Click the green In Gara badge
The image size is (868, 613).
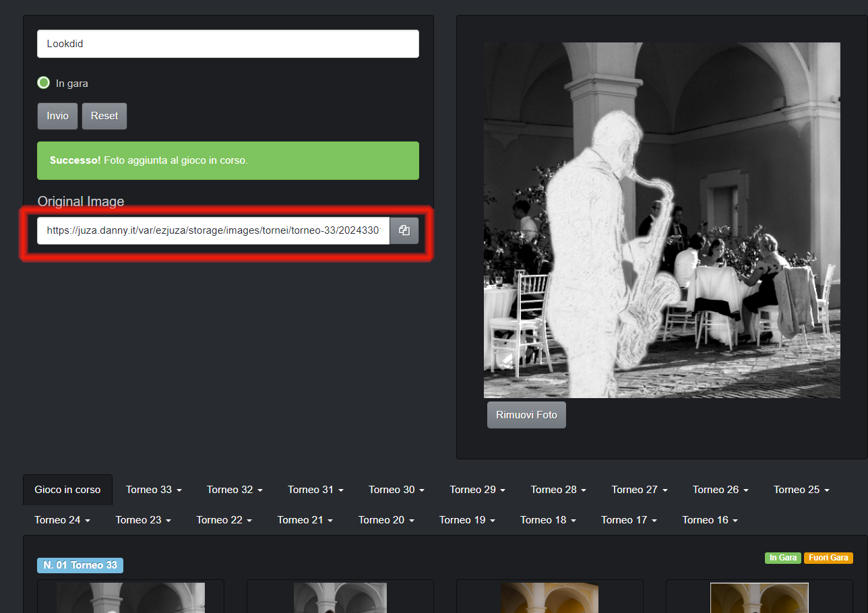coord(782,558)
